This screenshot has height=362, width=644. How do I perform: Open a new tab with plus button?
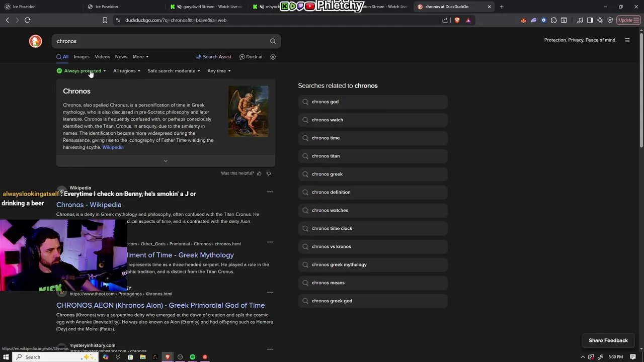502,7
